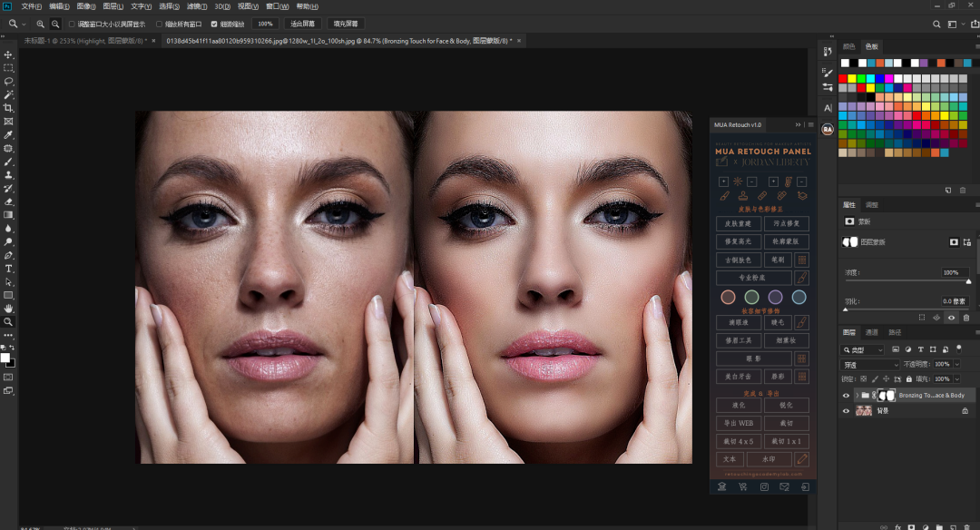Select the Crop tool in the toolbar
Viewport: 980px width, 530px height.
[x=9, y=108]
